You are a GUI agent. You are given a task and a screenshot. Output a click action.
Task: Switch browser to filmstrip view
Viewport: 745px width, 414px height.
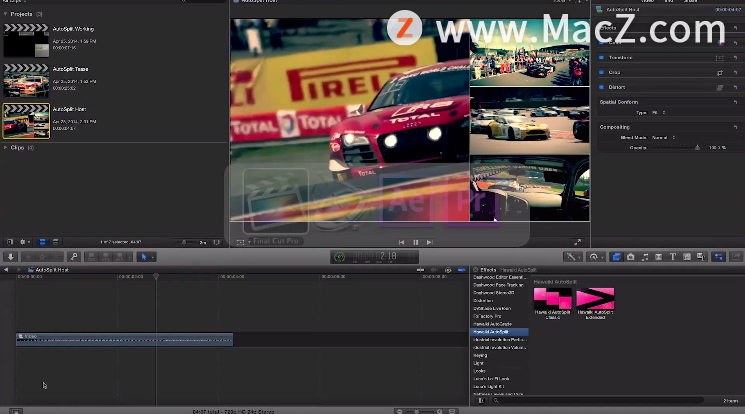(x=42, y=242)
